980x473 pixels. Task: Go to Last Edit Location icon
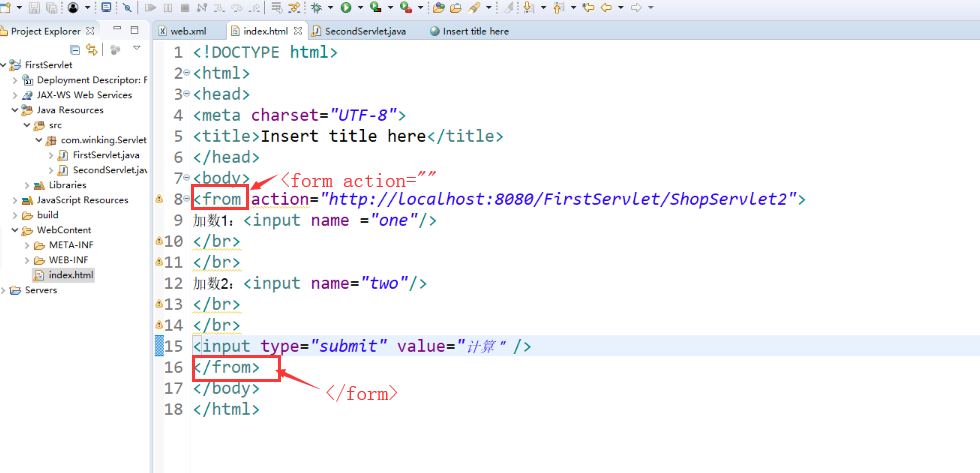(x=588, y=7)
